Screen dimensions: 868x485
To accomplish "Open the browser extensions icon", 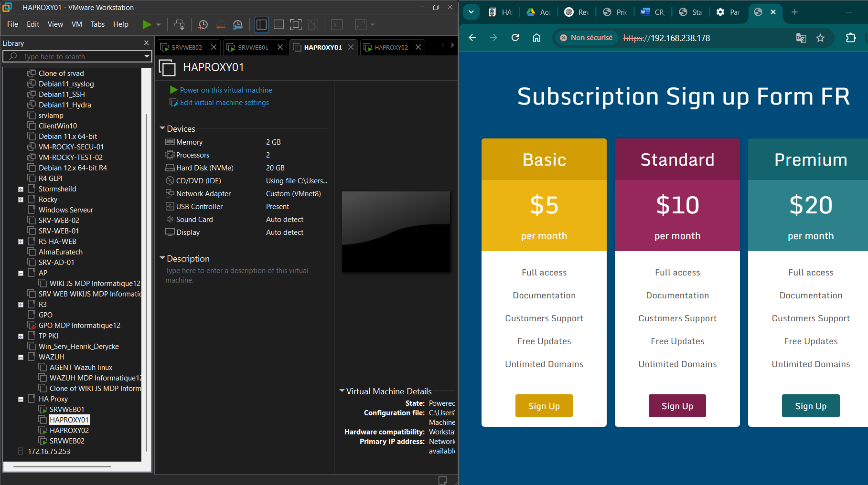I will pos(851,38).
